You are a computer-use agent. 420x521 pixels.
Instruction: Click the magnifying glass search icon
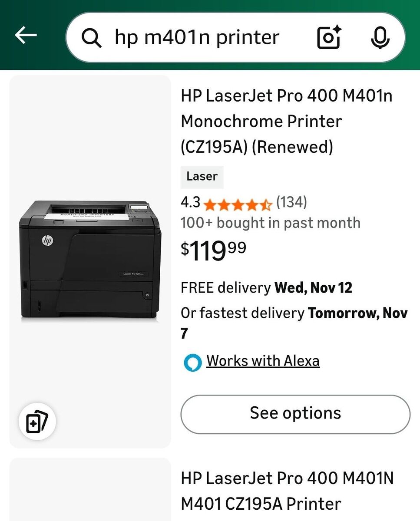point(92,38)
